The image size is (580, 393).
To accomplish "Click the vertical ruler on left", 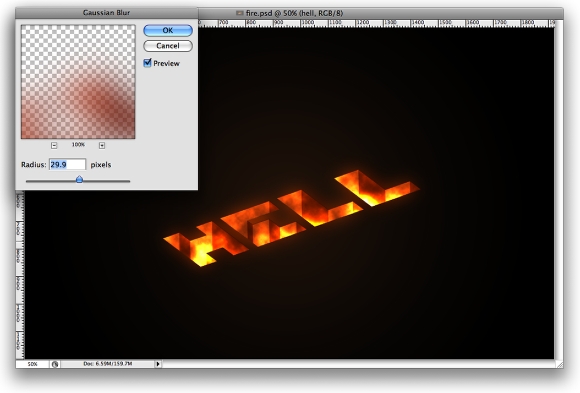I will pyautogui.click(x=20, y=275).
